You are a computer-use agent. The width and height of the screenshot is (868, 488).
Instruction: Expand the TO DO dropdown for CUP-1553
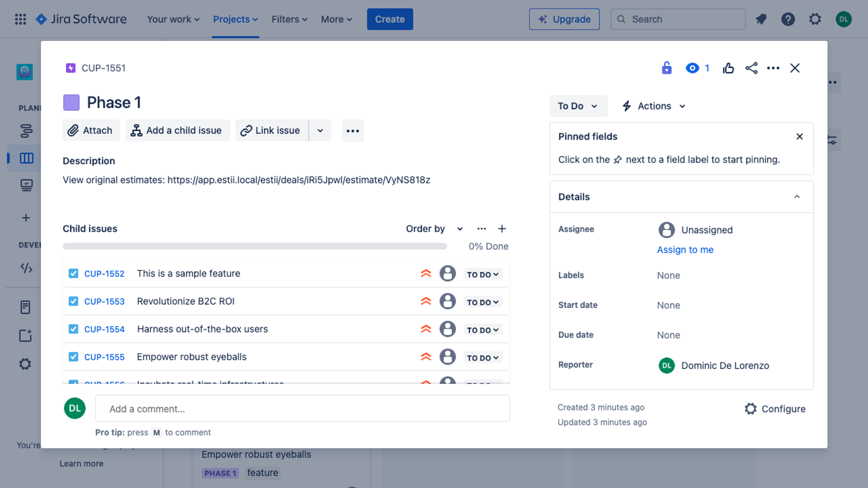point(482,301)
